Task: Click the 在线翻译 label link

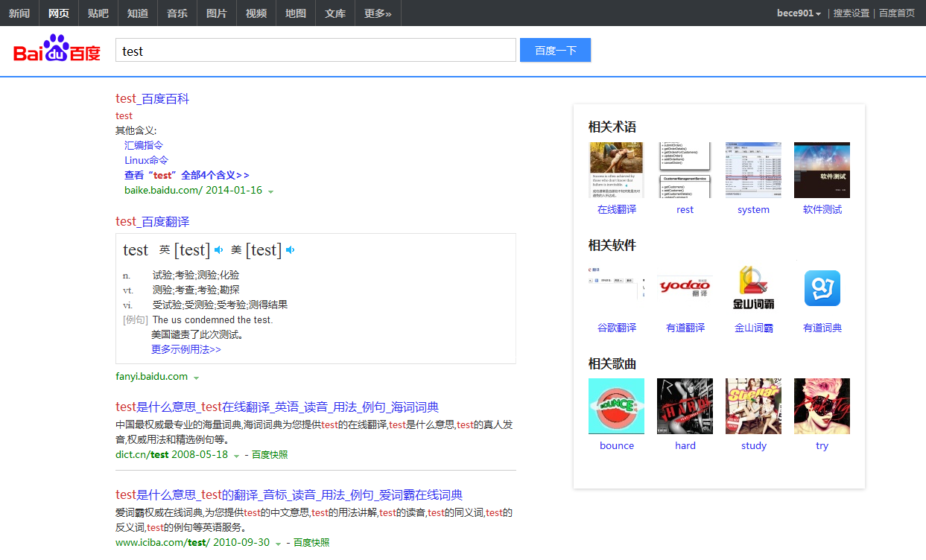Action: pos(617,209)
